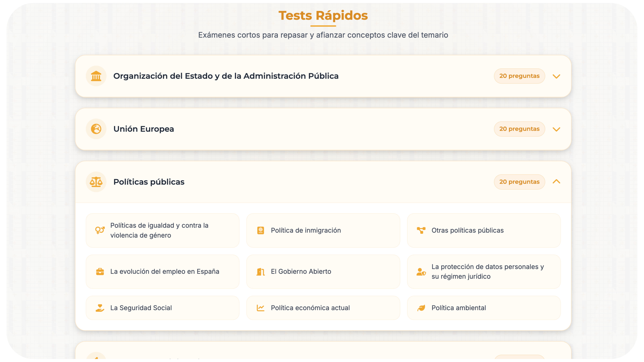
Task: Click the globe icon beside Unión Europea
Action: tap(96, 129)
